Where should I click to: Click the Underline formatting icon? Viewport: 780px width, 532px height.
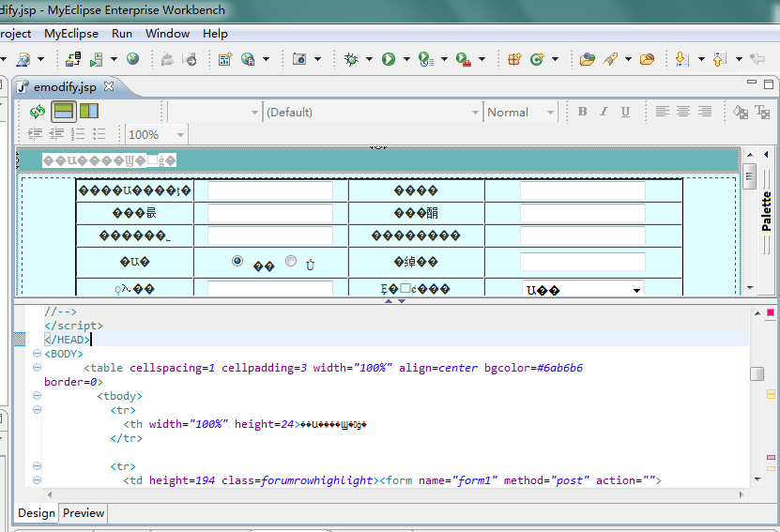pos(623,112)
